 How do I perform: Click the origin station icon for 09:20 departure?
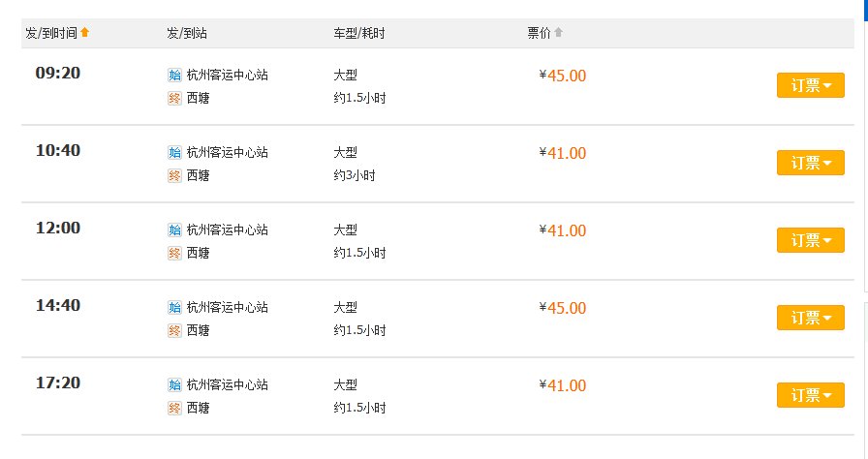(174, 75)
